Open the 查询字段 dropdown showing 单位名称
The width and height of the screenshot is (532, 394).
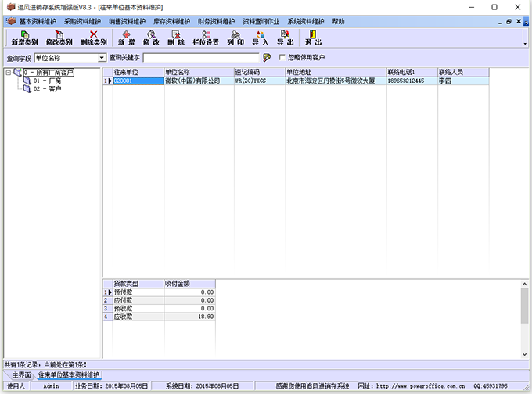point(102,58)
